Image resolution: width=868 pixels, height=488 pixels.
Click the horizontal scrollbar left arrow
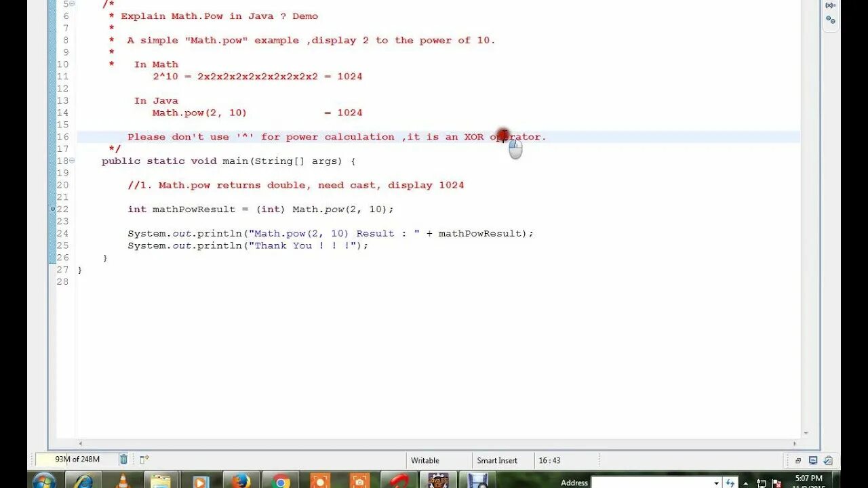(80, 444)
